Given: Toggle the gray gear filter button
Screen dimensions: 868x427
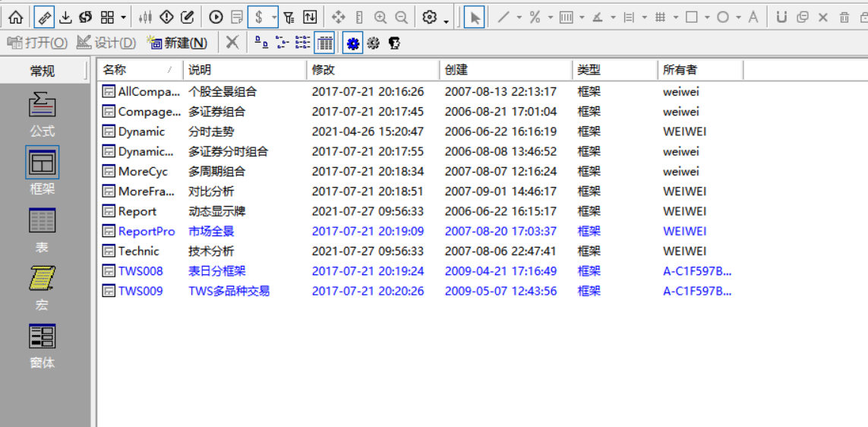Looking at the screenshot, I should (373, 43).
